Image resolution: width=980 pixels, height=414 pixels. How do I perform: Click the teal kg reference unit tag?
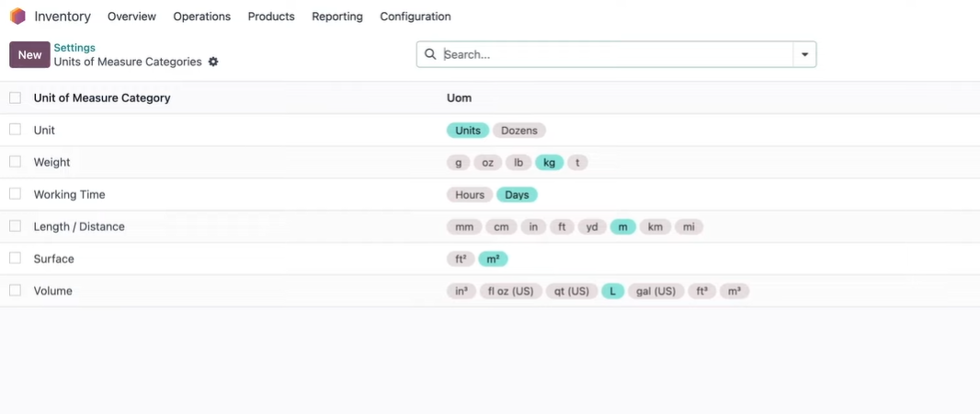[x=550, y=163]
